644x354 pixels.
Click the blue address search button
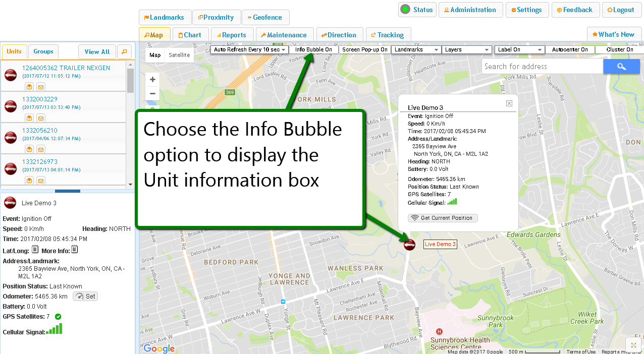click(621, 67)
